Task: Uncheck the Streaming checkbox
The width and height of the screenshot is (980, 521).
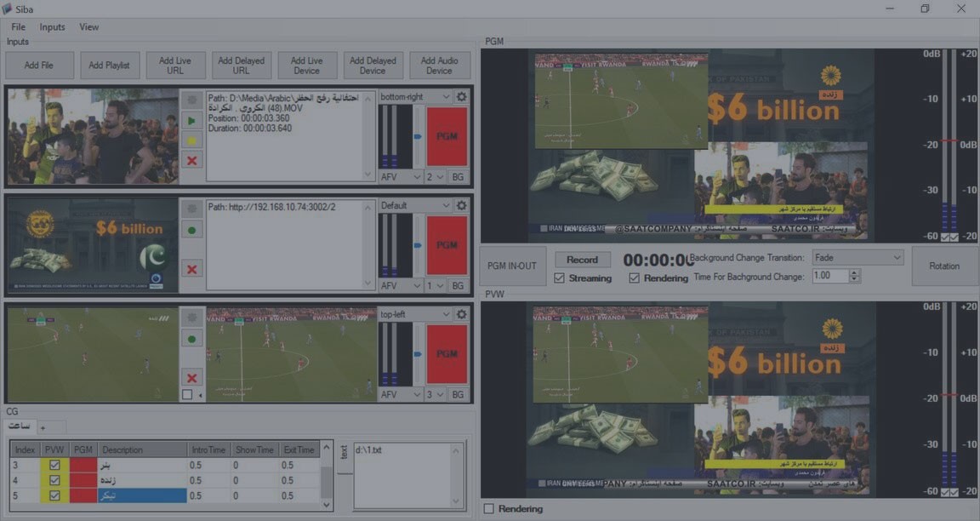Action: [559, 278]
